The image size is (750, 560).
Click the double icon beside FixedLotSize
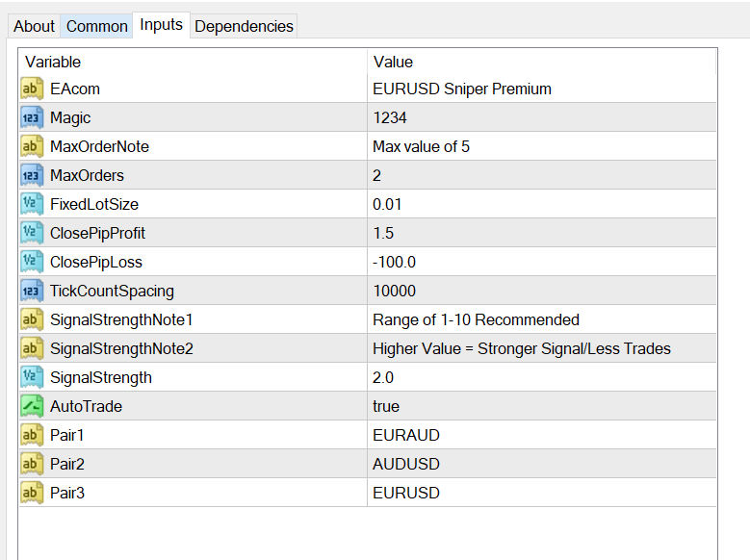[32, 204]
